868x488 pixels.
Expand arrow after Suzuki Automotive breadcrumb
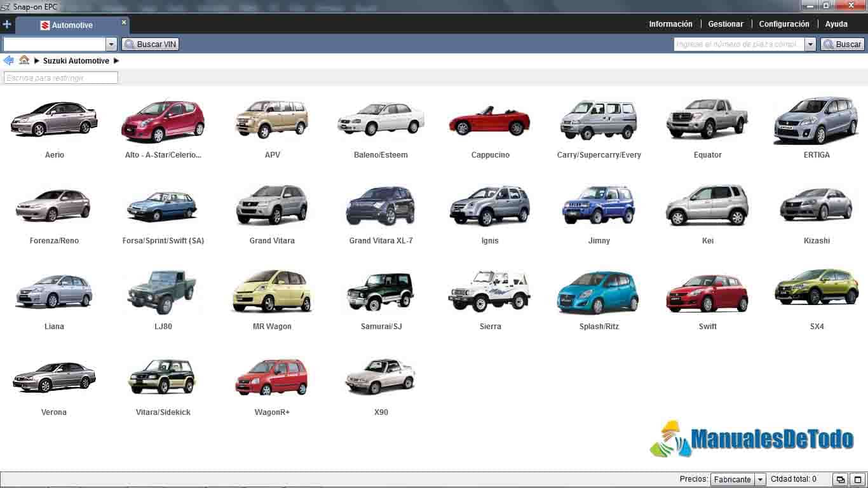pos(116,61)
